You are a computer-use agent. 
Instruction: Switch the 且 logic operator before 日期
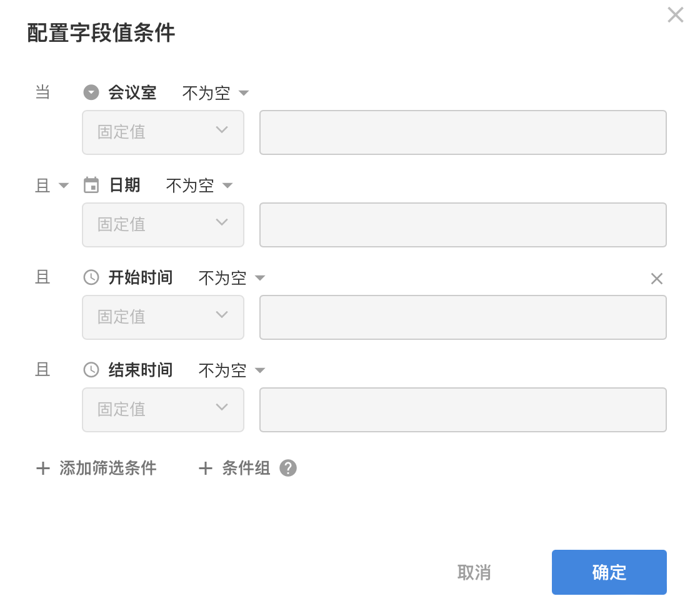point(51,186)
